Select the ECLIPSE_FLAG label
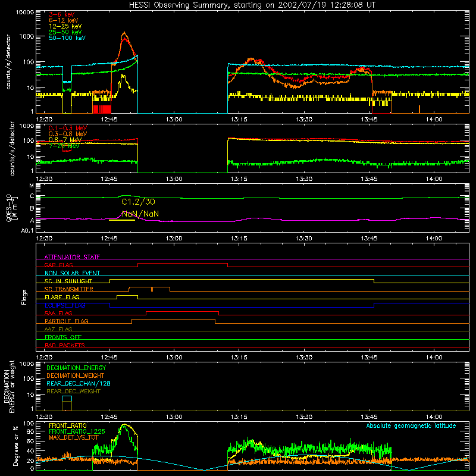This screenshot has height=476, width=476. pyautogui.click(x=65, y=305)
